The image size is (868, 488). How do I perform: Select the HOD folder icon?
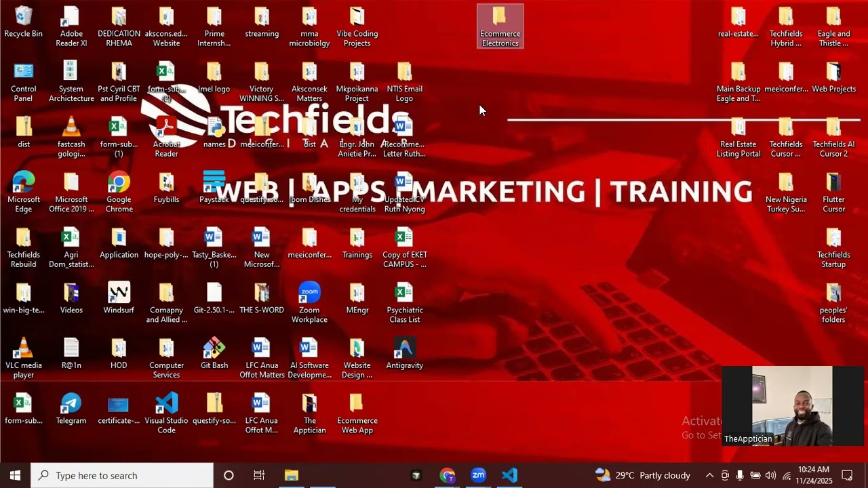click(119, 353)
